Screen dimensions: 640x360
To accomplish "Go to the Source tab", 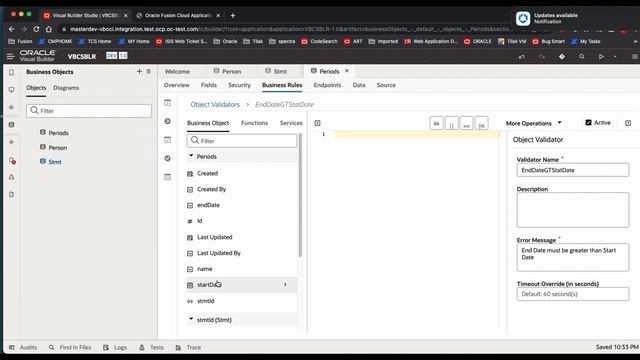I will coord(386,85).
